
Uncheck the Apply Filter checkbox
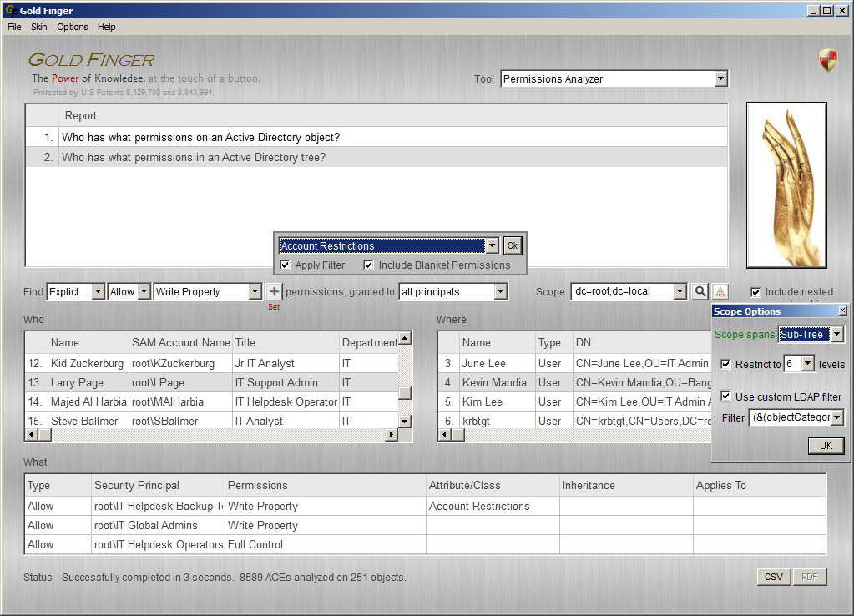click(285, 265)
